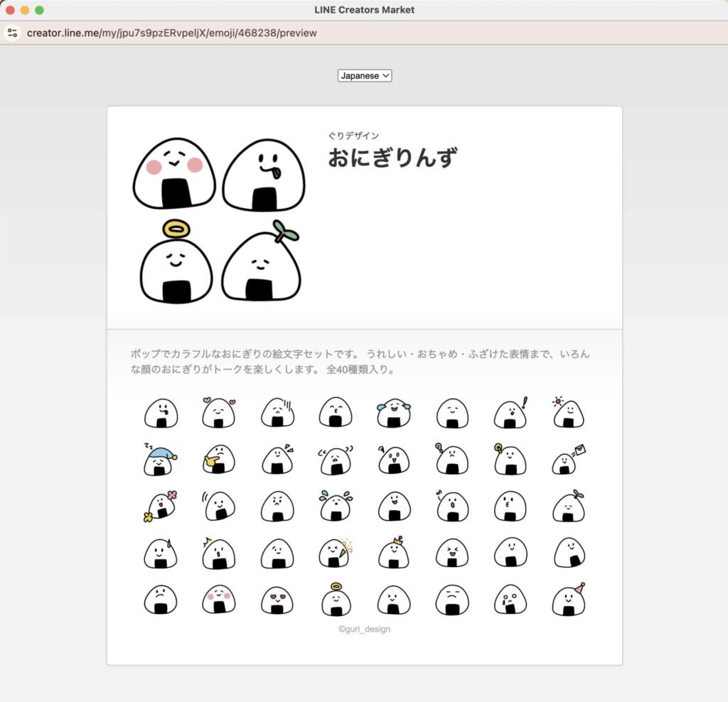
Task: Click the おにぎりんず title heading
Action: 392,157
